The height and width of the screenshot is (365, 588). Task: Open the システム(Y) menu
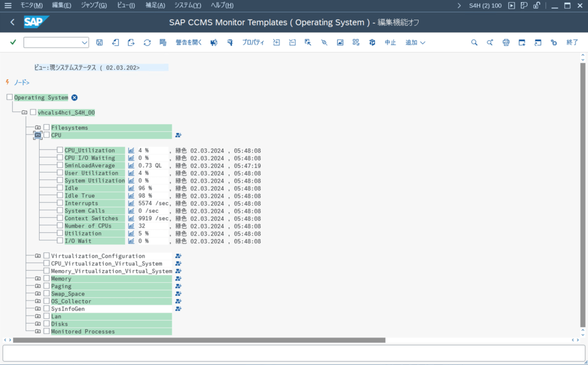pyautogui.click(x=188, y=6)
